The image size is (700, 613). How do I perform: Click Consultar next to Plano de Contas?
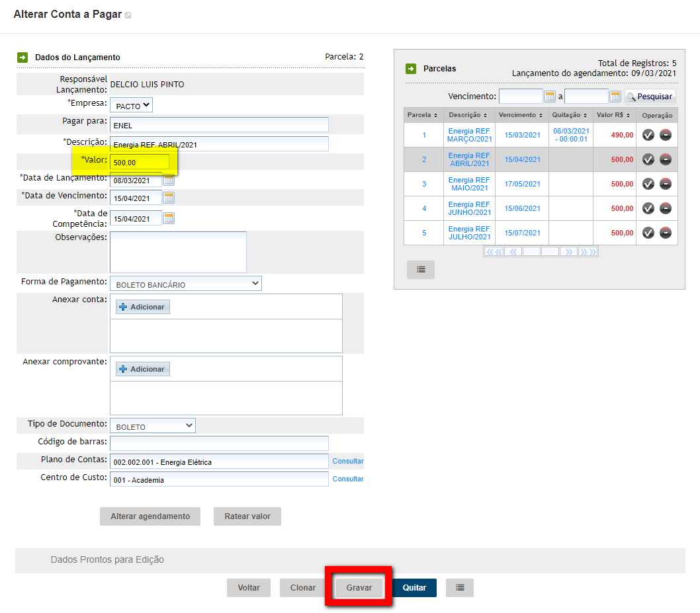348,461
